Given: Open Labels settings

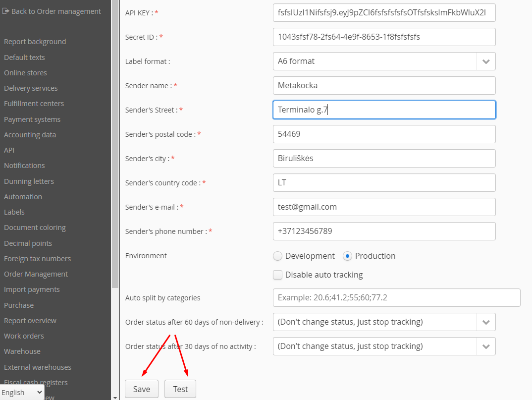Looking at the screenshot, I should click(x=14, y=212).
